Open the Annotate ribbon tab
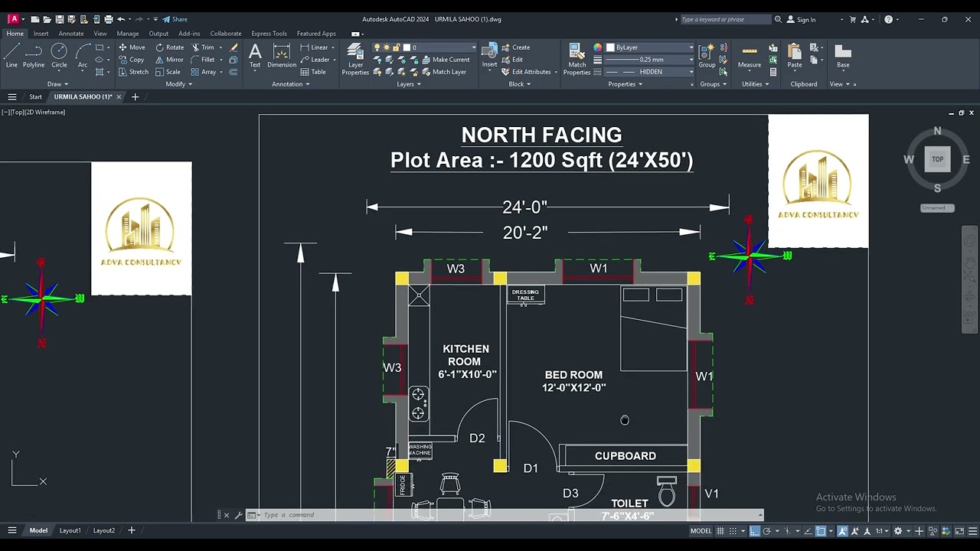This screenshot has width=980, height=551. point(71,34)
